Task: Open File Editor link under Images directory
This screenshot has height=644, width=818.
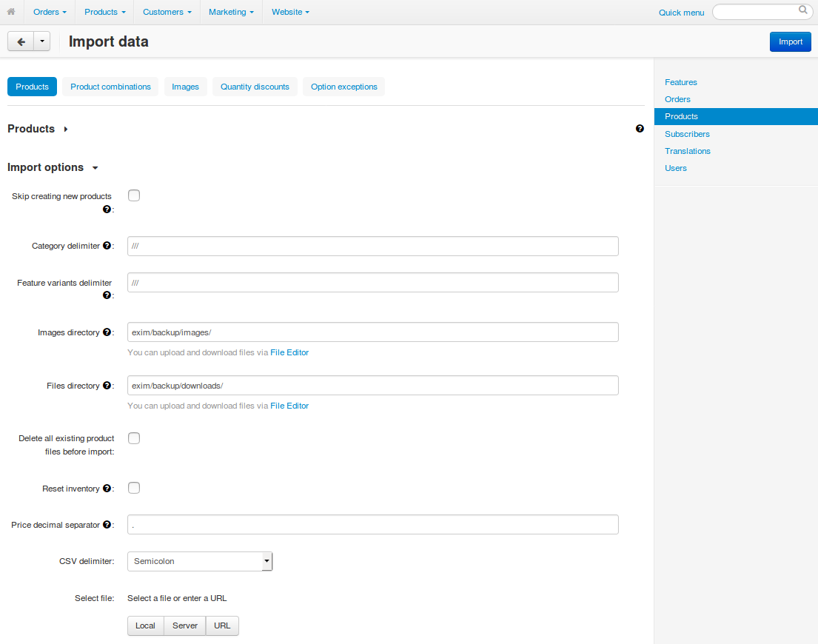Action: click(x=289, y=352)
